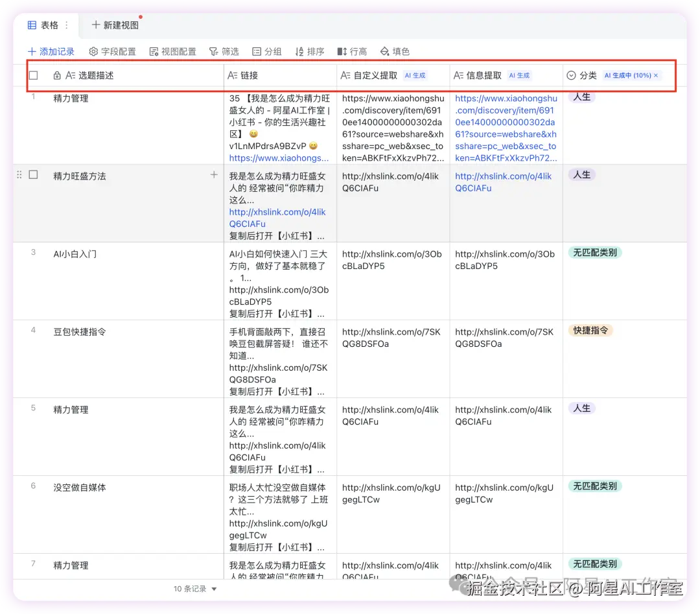Screen dimensions: 700x614
Task: Tick the checkbox for 精力旺盛方法 row
Action: coord(34,174)
